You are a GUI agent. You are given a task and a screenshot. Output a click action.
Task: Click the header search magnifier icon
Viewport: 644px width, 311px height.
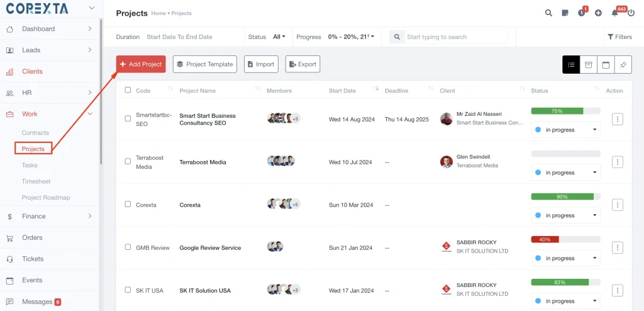click(548, 13)
